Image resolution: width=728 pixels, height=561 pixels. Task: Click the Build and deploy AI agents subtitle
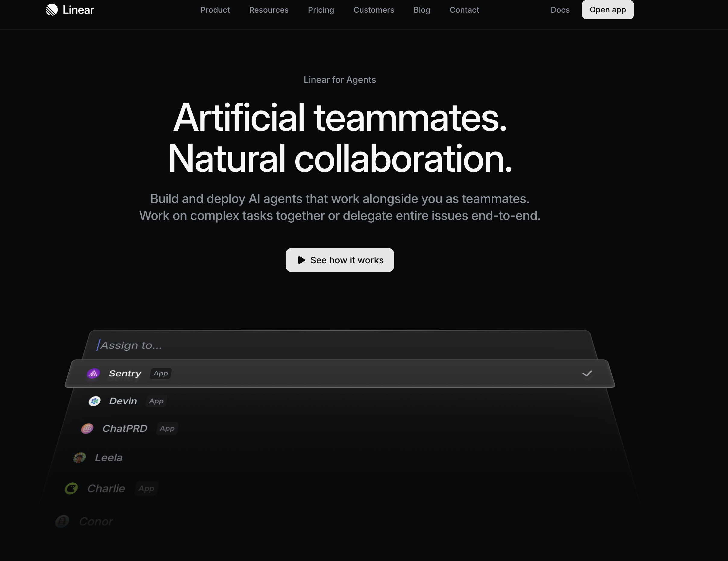[340, 207]
